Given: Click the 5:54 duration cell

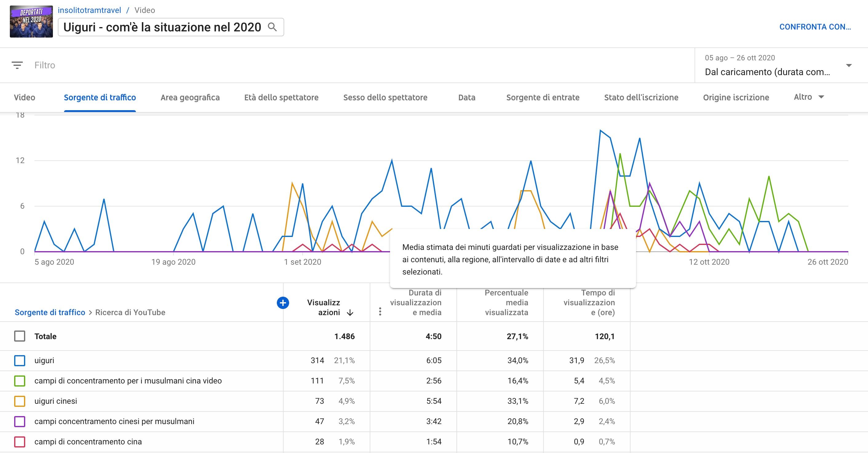Looking at the screenshot, I should (434, 401).
